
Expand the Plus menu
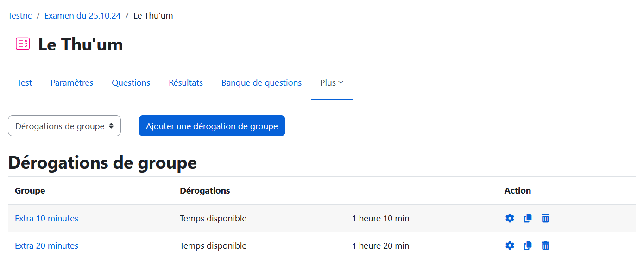coord(331,83)
